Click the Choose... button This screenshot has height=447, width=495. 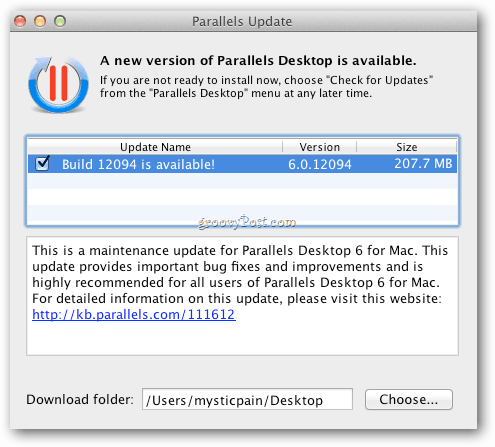pyautogui.click(x=409, y=399)
